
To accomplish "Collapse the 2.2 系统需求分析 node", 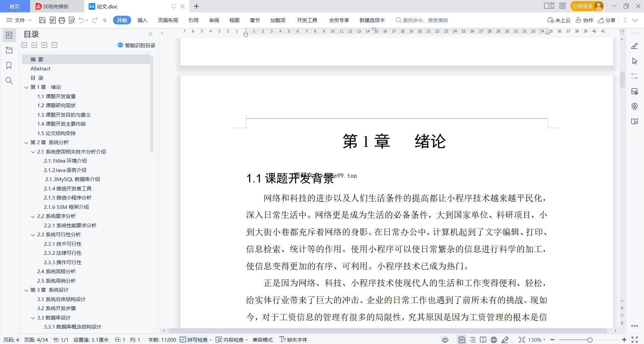I will (33, 216).
